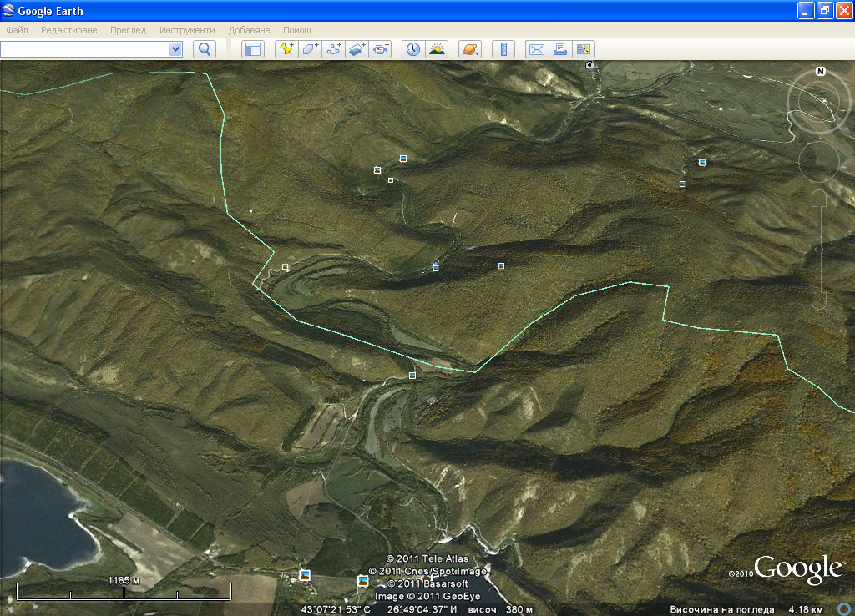This screenshot has height=616, width=855.
Task: Select the ruler measuring tool
Action: 503,49
